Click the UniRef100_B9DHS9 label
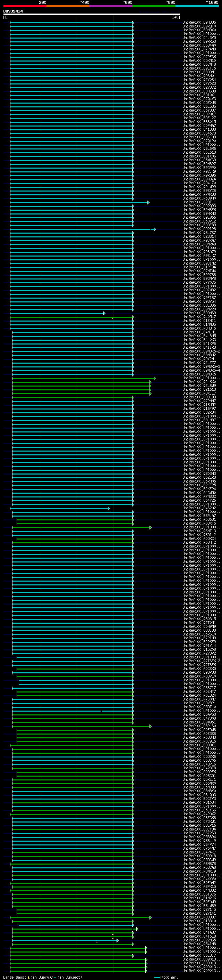The image size is (222, 980). coord(199,313)
